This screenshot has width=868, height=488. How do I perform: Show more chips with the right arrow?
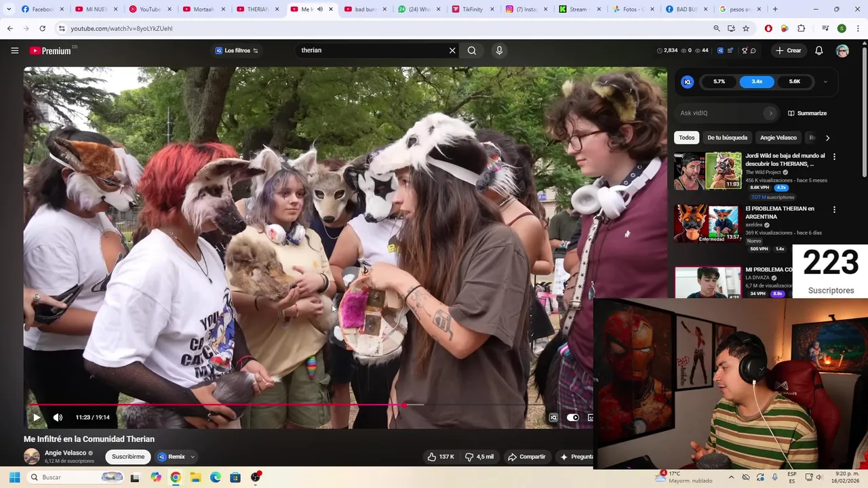pos(827,138)
